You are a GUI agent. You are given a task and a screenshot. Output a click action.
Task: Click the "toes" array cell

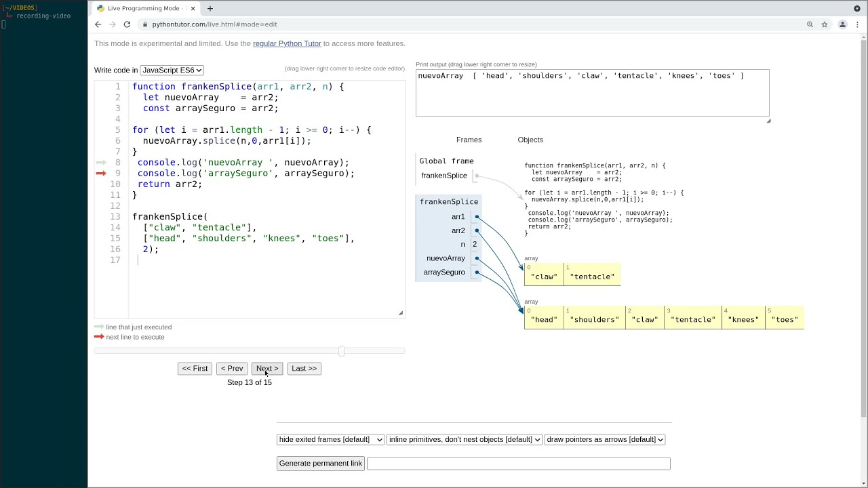pyautogui.click(x=785, y=317)
